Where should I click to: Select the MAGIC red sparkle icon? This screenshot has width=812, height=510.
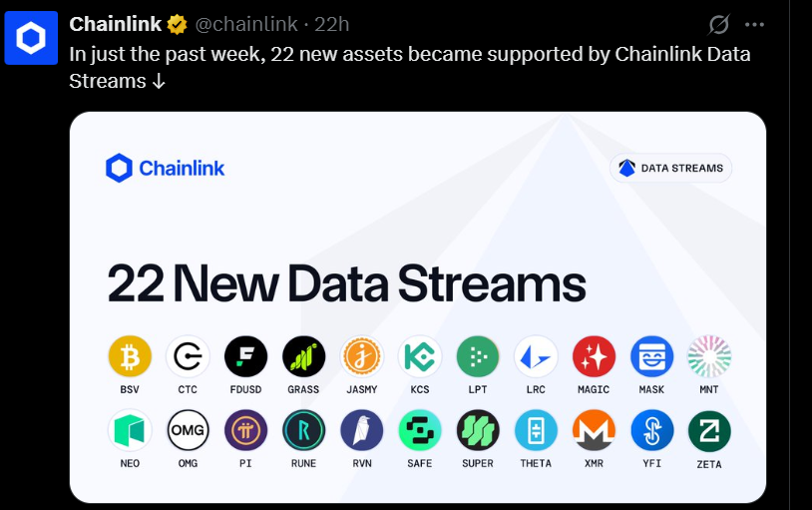594,356
